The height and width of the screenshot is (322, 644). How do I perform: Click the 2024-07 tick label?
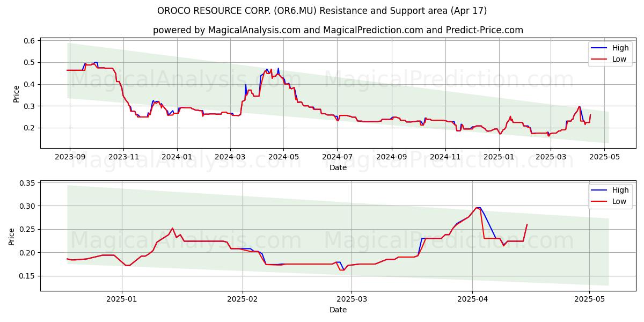pos(337,157)
